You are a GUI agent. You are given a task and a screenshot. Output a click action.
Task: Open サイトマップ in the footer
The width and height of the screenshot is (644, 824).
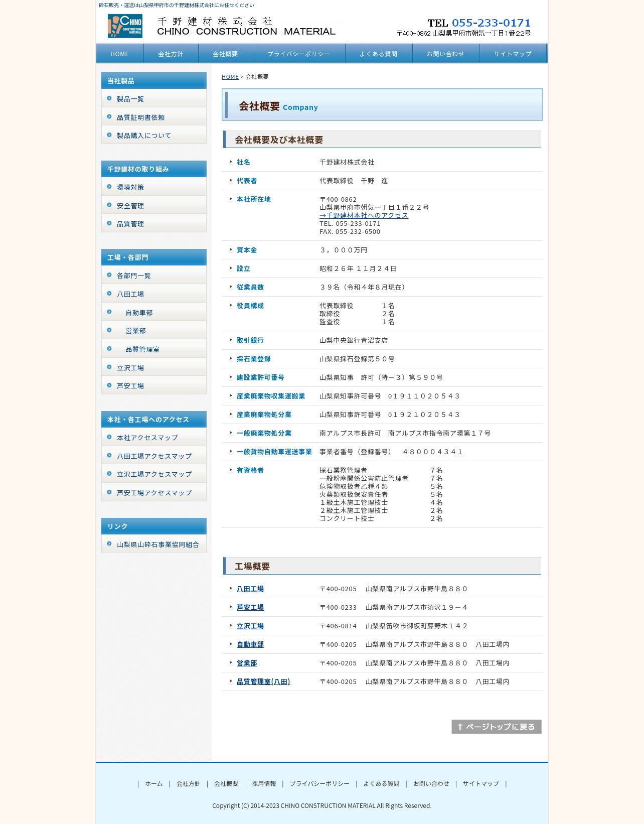point(481,783)
